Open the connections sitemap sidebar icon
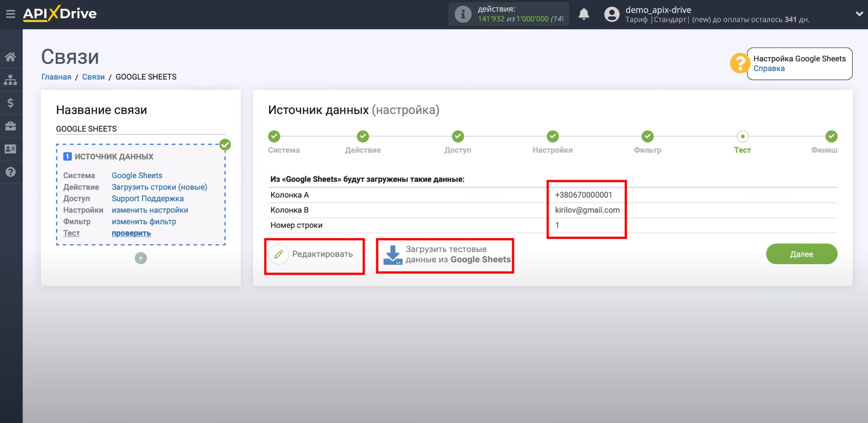868x423 pixels. point(11,80)
